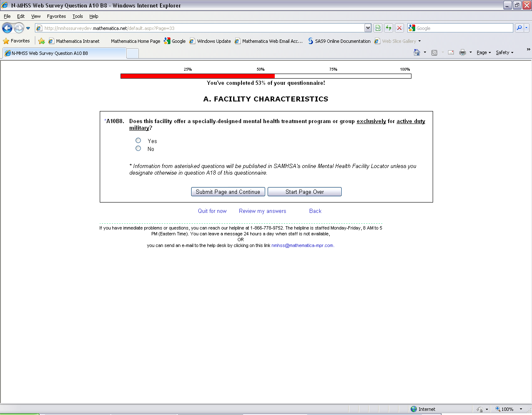Open the Tools menu
Image resolution: width=532 pixels, height=415 pixels.
coord(78,16)
